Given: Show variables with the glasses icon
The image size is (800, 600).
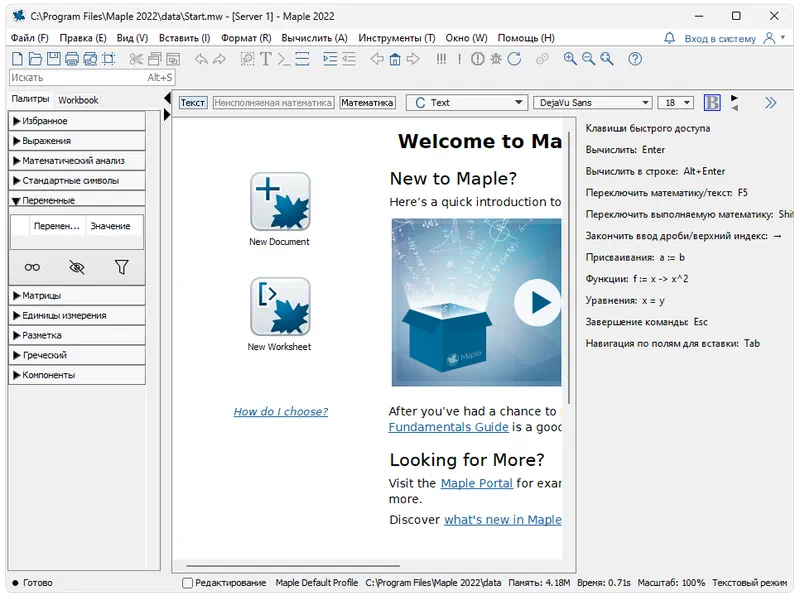Looking at the screenshot, I should pos(32,267).
